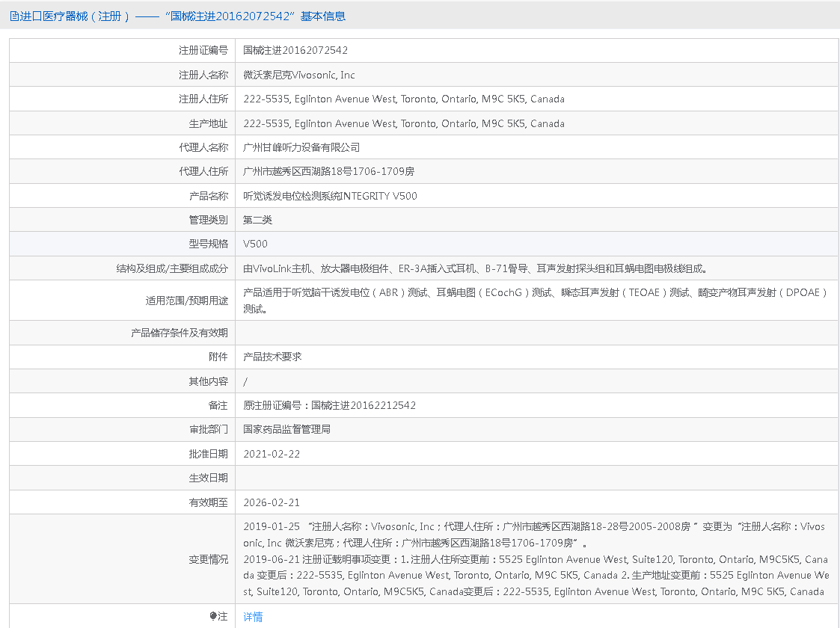Click the approval date 2021-02-22

272,454
